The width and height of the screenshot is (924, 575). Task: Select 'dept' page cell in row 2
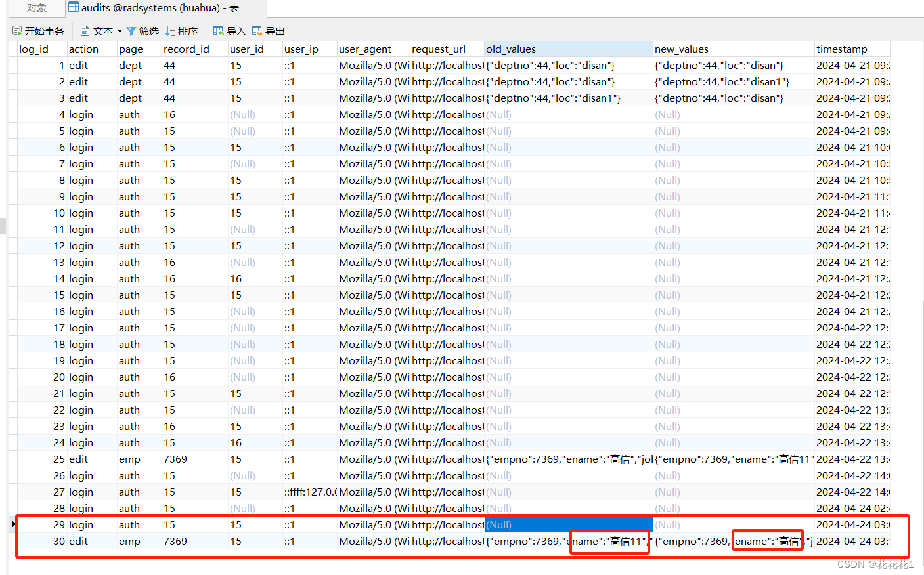pos(139,81)
